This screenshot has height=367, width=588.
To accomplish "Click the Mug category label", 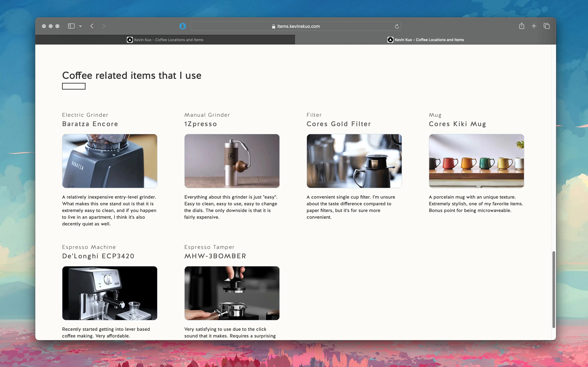I will click(435, 115).
